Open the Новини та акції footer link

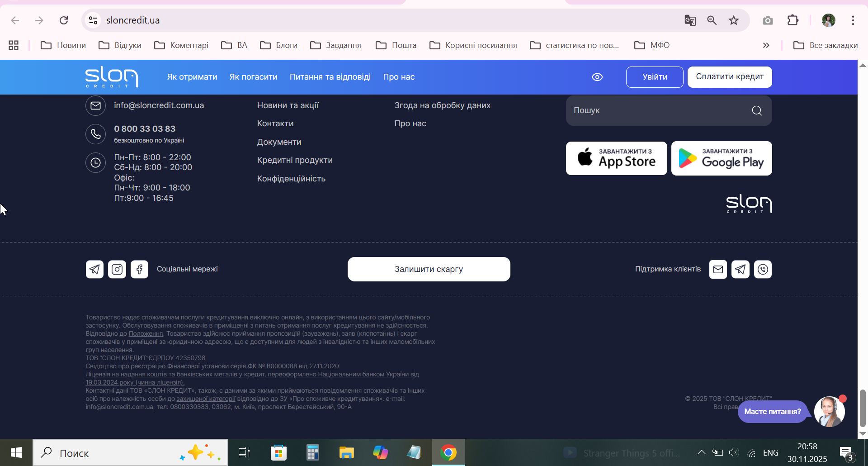pyautogui.click(x=288, y=105)
